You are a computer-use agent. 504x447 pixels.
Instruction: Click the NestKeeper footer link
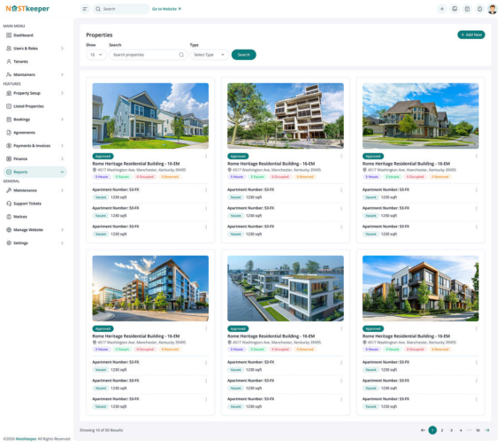[x=26, y=439]
